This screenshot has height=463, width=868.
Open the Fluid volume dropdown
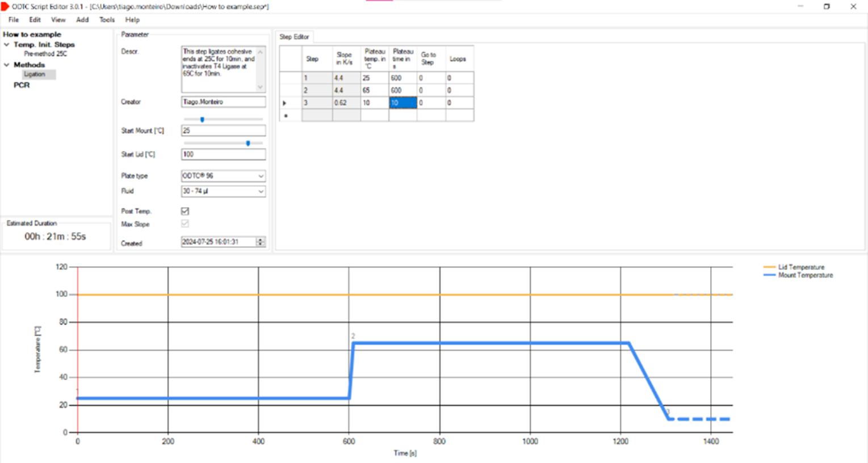(x=261, y=191)
